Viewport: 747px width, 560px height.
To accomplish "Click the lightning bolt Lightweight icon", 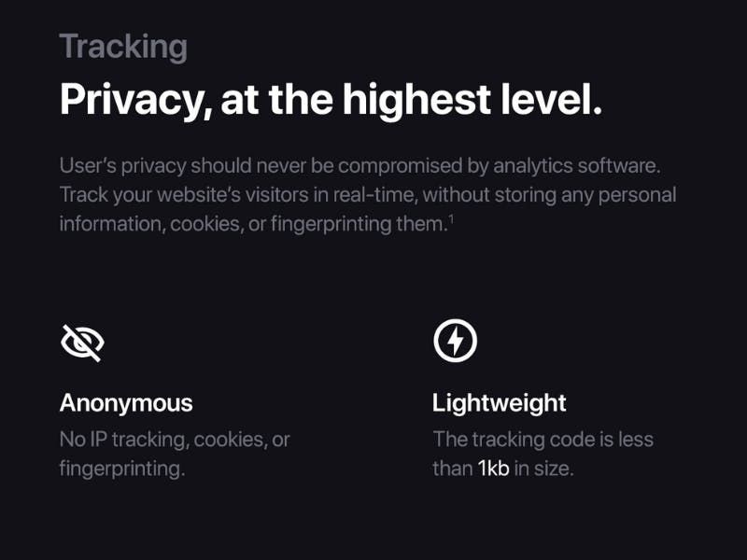I will click(456, 341).
